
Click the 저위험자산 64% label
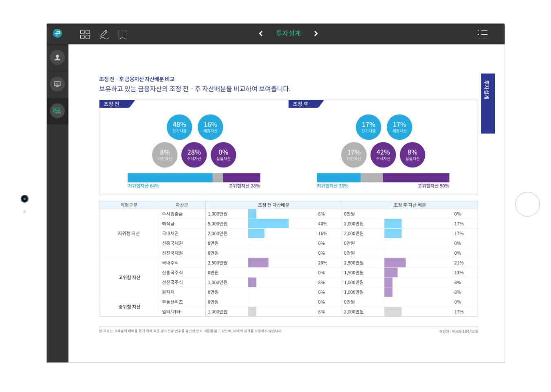coord(143,186)
